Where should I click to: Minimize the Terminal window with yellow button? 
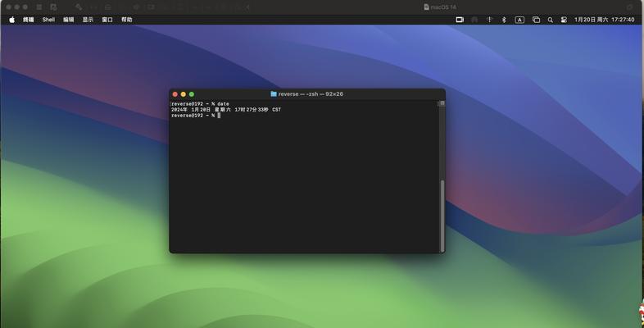184,94
